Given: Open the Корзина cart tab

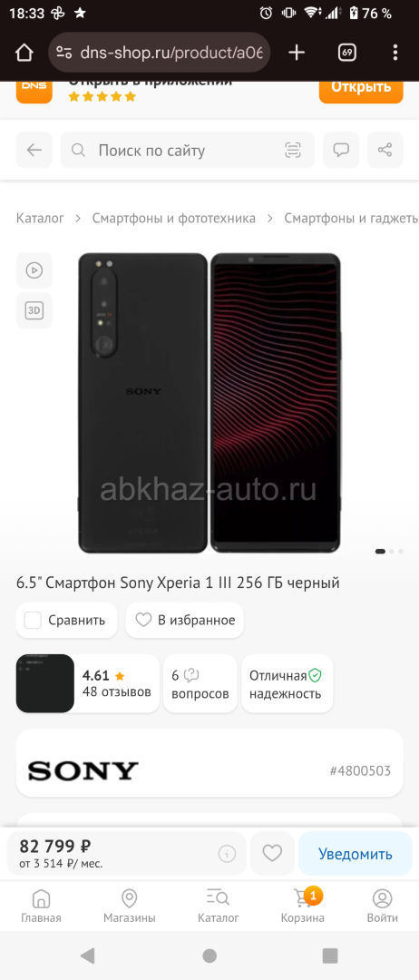Looking at the screenshot, I should pos(303,906).
